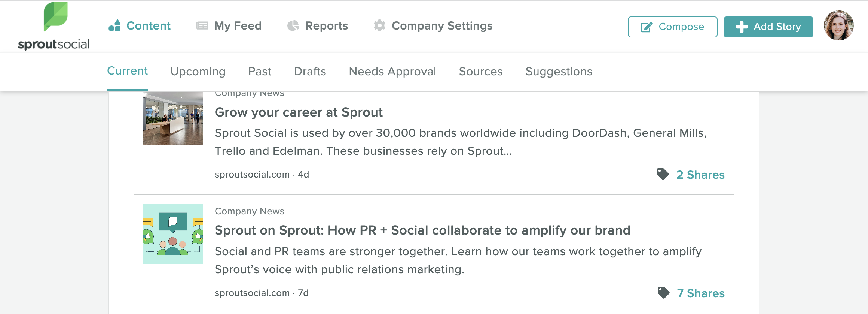This screenshot has height=314, width=868.
Task: Open the PR + Social illustration thumbnail
Action: 173,234
